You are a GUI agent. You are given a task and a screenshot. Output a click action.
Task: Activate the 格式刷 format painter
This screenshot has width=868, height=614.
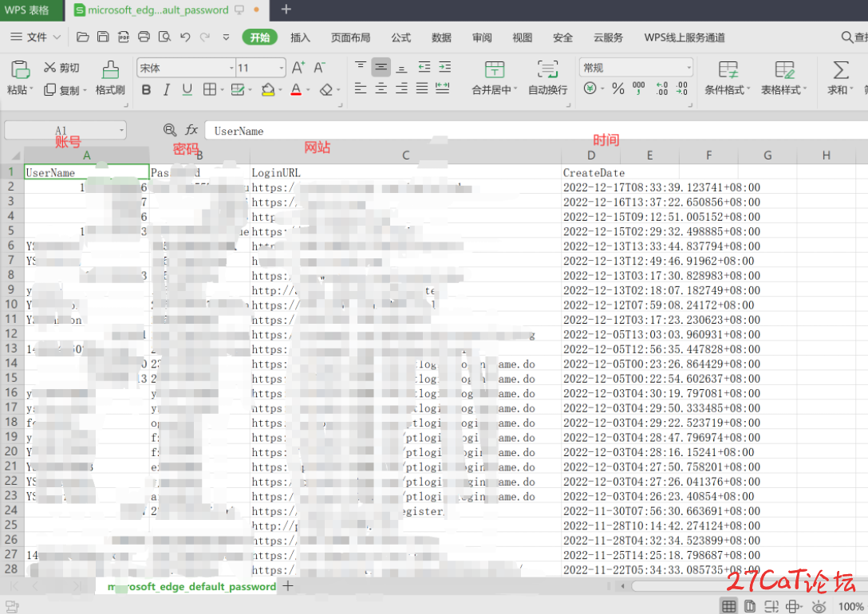pos(110,78)
